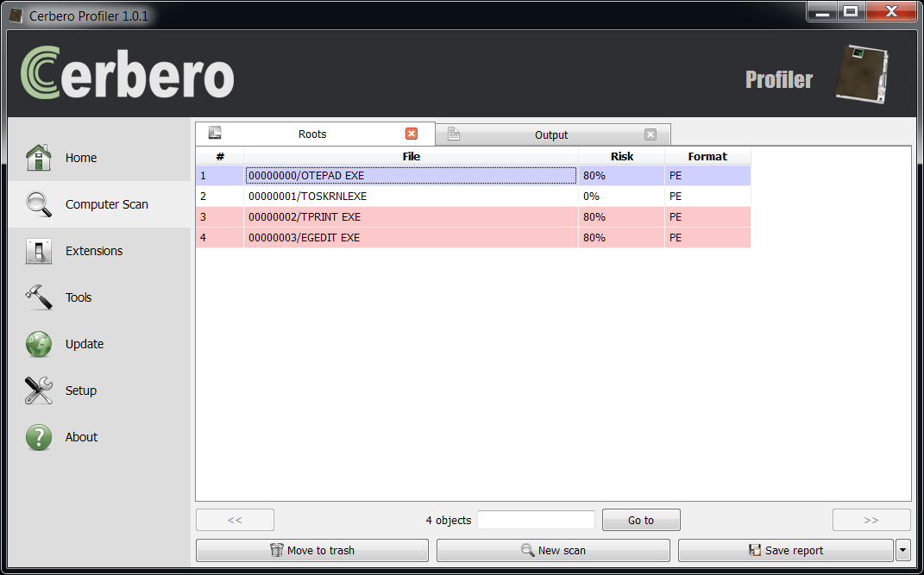Click the 80% risk of OTEPAD EXE

click(x=622, y=175)
